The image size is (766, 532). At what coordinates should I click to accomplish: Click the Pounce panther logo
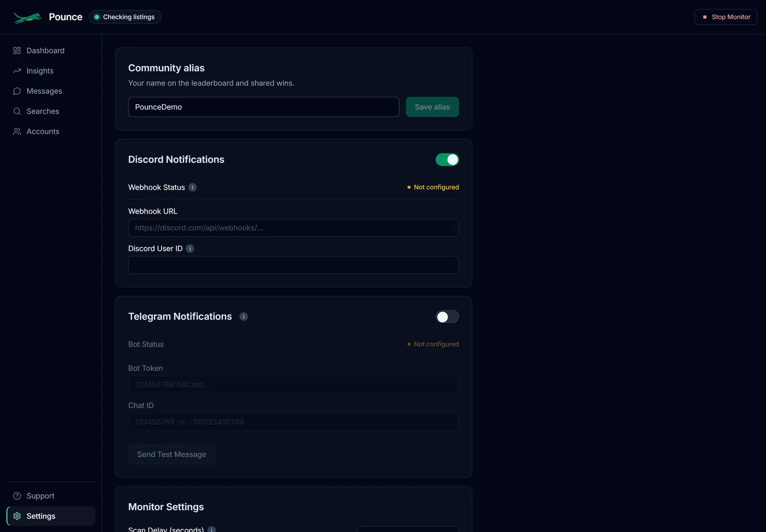coord(27,18)
